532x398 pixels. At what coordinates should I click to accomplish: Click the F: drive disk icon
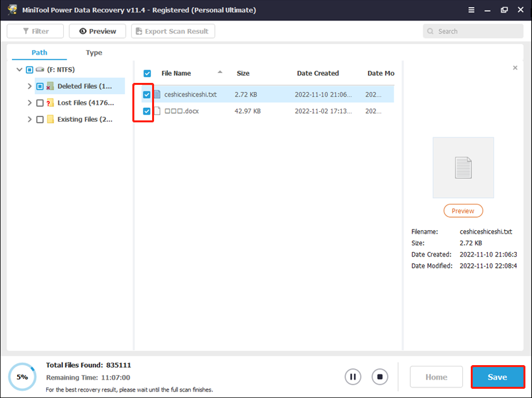point(40,70)
